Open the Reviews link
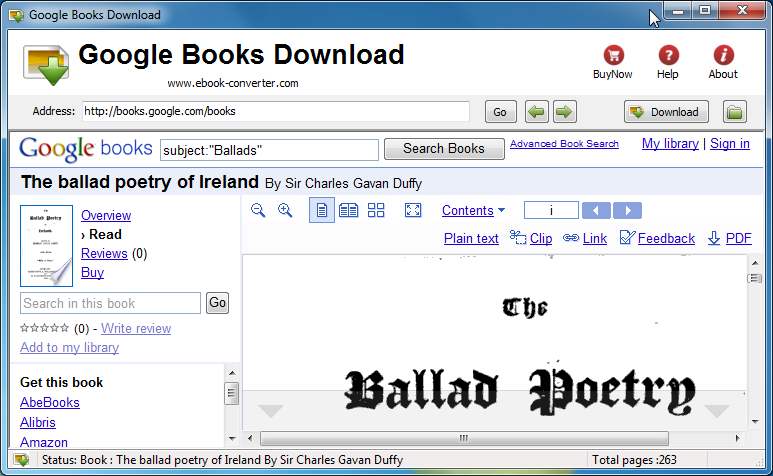Viewport: 773px width, 476px height. click(104, 253)
